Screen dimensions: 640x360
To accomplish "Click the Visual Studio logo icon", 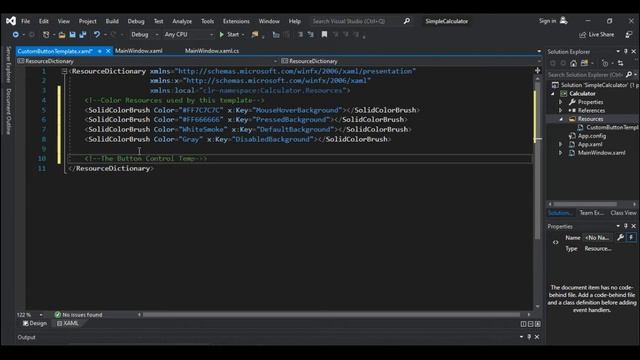I will pyautogui.click(x=11, y=21).
